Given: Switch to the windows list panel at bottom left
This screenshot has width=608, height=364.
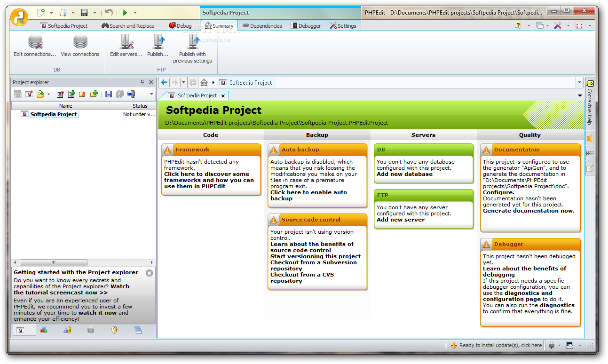Looking at the screenshot, I should [138, 330].
